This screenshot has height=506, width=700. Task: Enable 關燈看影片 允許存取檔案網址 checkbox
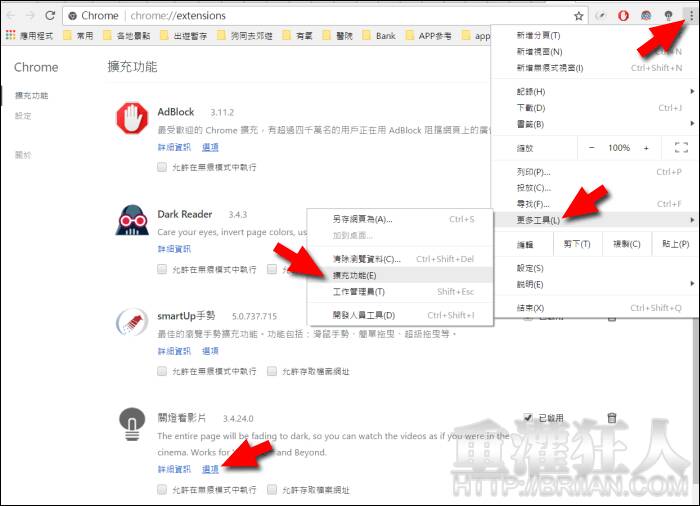coord(272,489)
